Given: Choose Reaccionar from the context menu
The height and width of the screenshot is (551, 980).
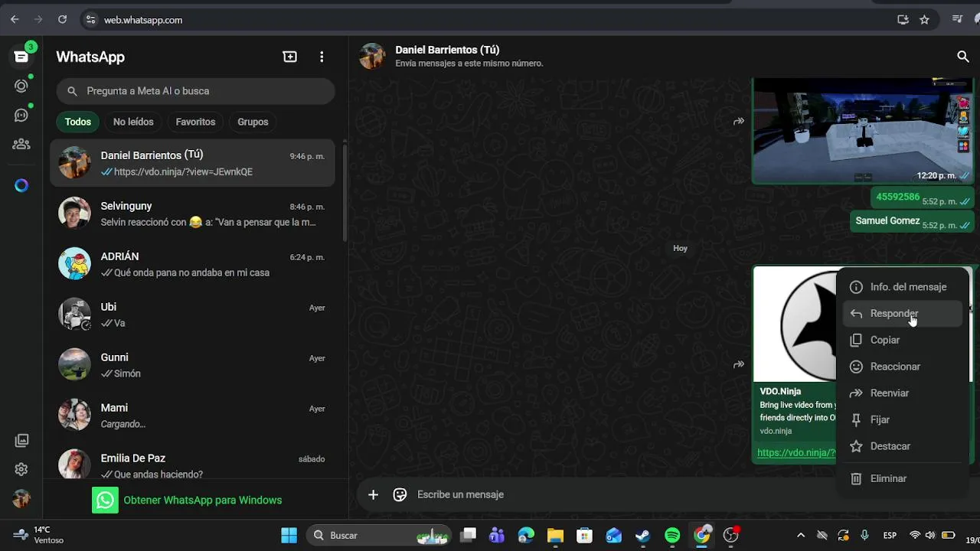Looking at the screenshot, I should pyautogui.click(x=903, y=367).
